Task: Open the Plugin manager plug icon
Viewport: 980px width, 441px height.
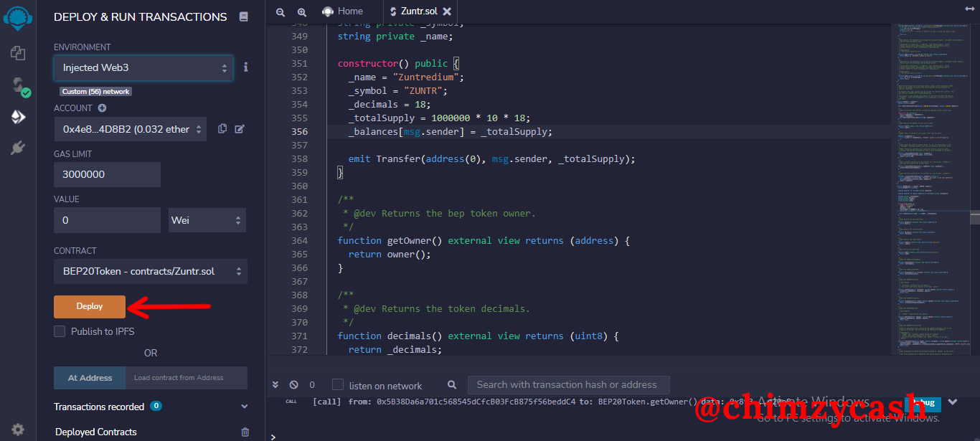Action: [x=18, y=148]
